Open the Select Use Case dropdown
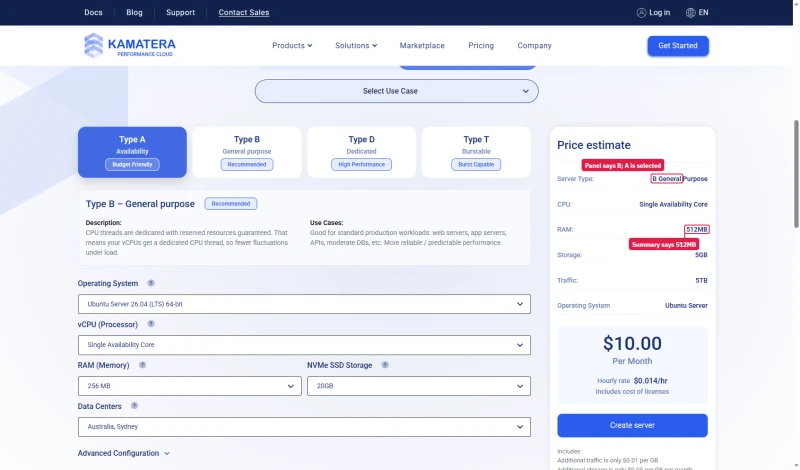Screen dimensions: 800x470 click(x=396, y=91)
